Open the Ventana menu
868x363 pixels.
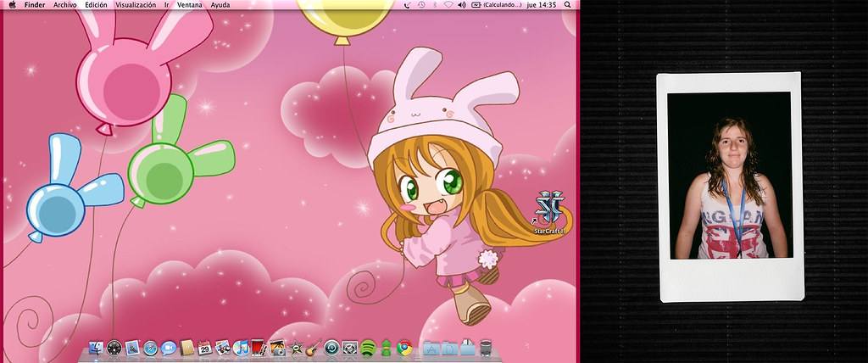[190, 4]
